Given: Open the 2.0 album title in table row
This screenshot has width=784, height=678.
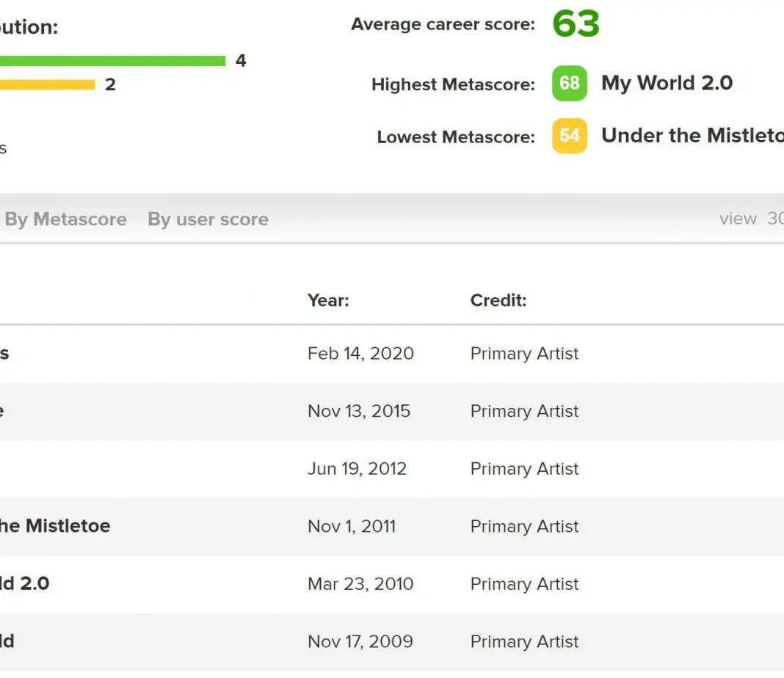Looking at the screenshot, I should [x=24, y=583].
